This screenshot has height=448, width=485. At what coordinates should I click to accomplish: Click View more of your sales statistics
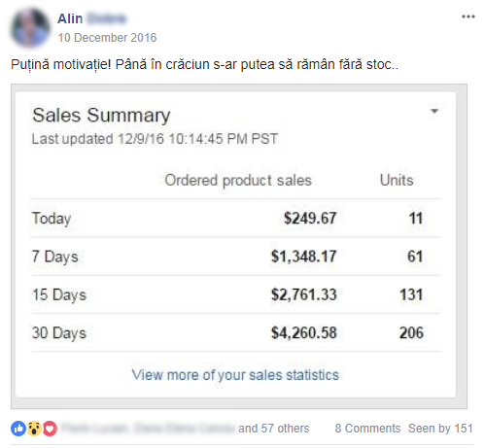235,375
